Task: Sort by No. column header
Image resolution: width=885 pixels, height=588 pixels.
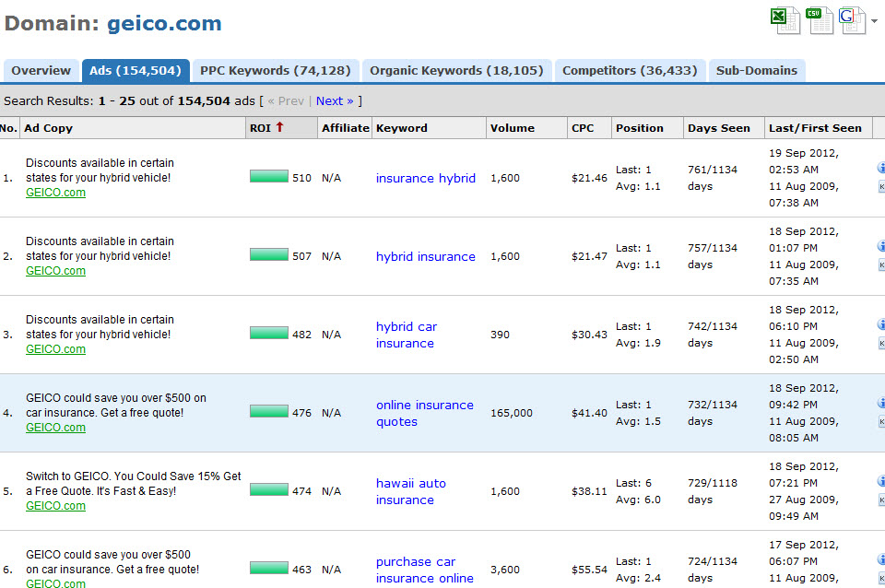Action: click(9, 128)
